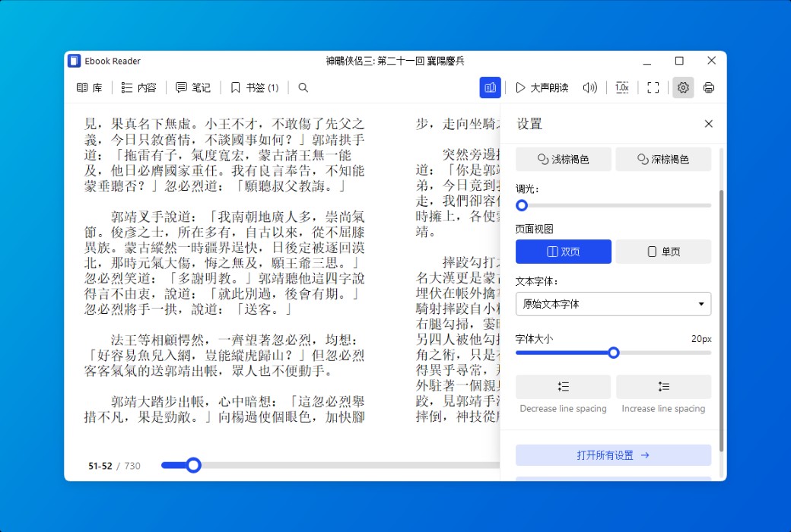
Task: Open the 内容 contents panel
Action: tap(138, 87)
